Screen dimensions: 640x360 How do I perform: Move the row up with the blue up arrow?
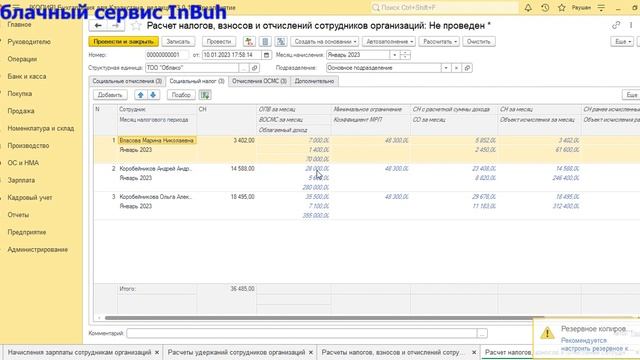tap(140, 95)
